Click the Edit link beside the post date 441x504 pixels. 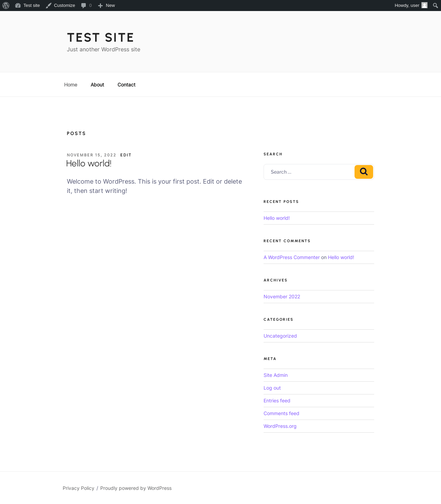coord(126,155)
